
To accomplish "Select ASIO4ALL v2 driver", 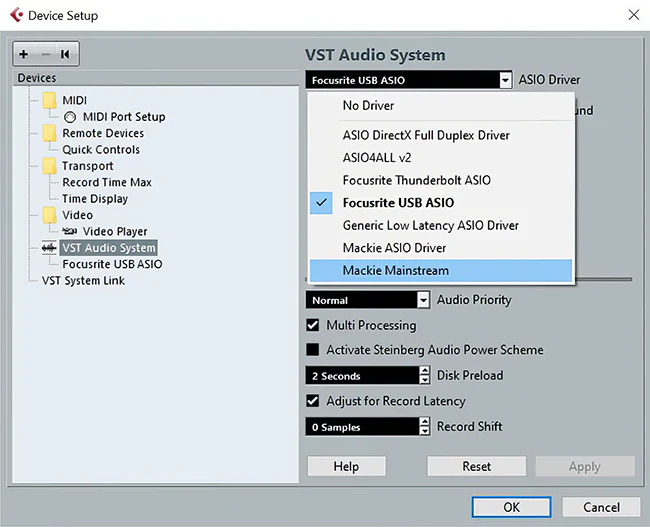I will coord(441,158).
